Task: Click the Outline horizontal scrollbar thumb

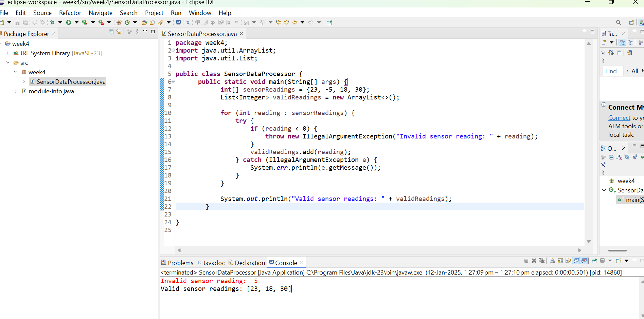Action: (x=617, y=250)
